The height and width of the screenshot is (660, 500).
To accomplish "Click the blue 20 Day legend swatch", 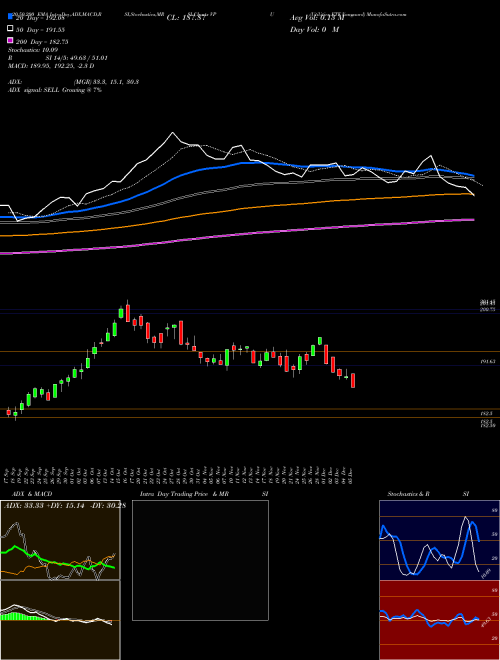I will click(x=11, y=17).
